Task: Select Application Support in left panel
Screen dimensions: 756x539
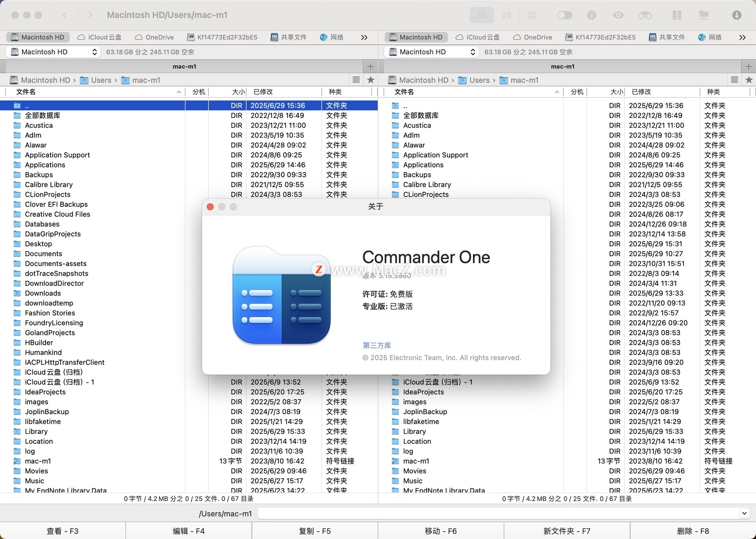Action: click(x=57, y=155)
